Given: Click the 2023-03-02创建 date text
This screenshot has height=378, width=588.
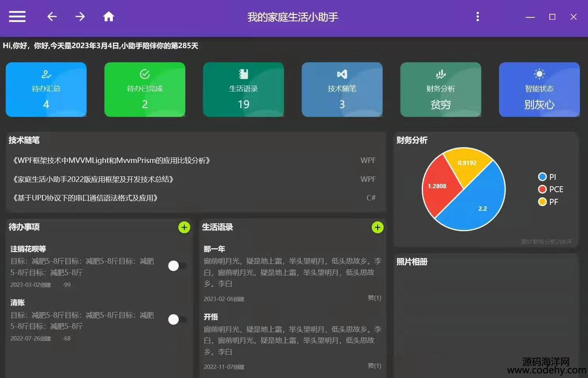Looking at the screenshot, I should [30, 285].
